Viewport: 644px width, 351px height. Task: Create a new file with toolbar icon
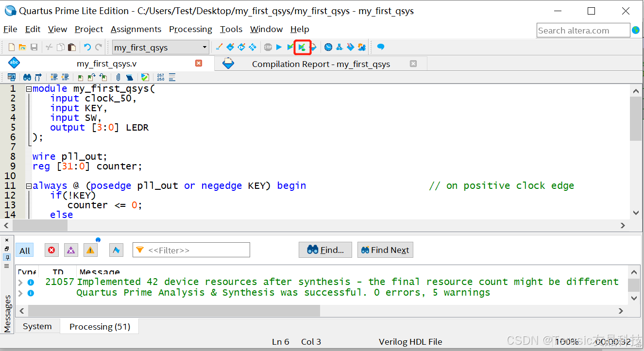click(x=12, y=47)
